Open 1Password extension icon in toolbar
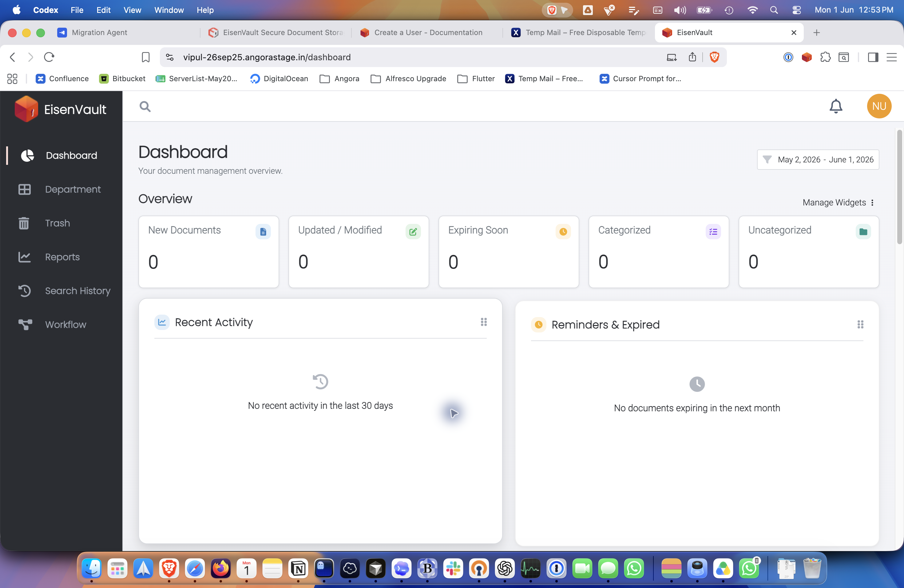 coord(788,58)
